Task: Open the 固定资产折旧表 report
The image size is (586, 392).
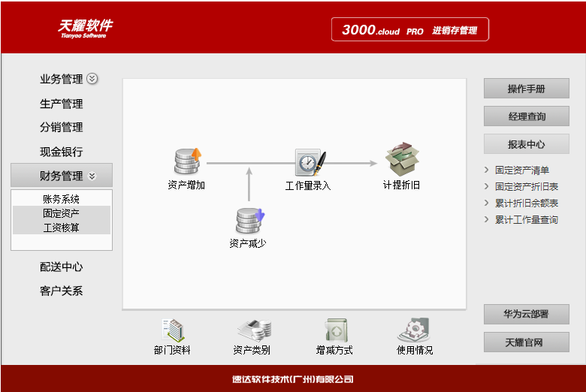Action: 526,187
